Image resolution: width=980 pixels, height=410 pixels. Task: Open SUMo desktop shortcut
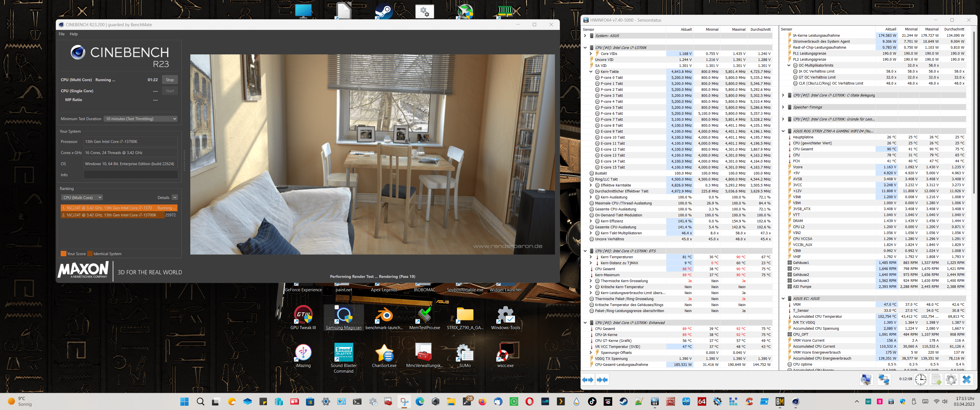465,355
